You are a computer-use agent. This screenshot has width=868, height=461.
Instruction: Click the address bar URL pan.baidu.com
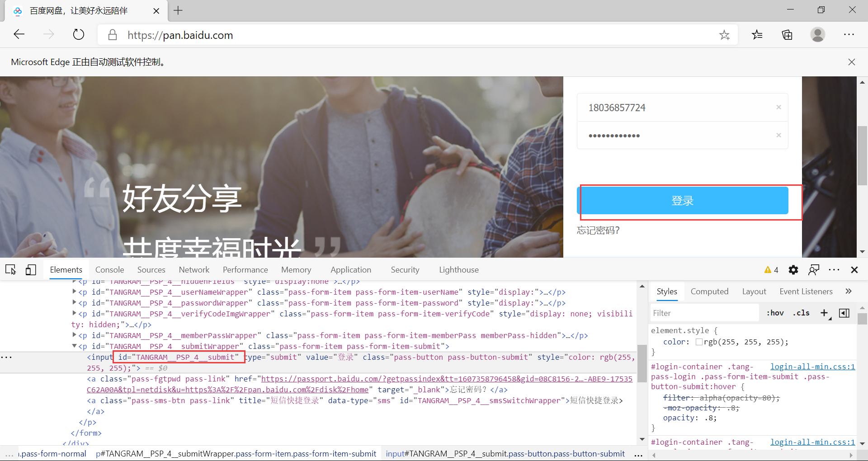click(180, 35)
